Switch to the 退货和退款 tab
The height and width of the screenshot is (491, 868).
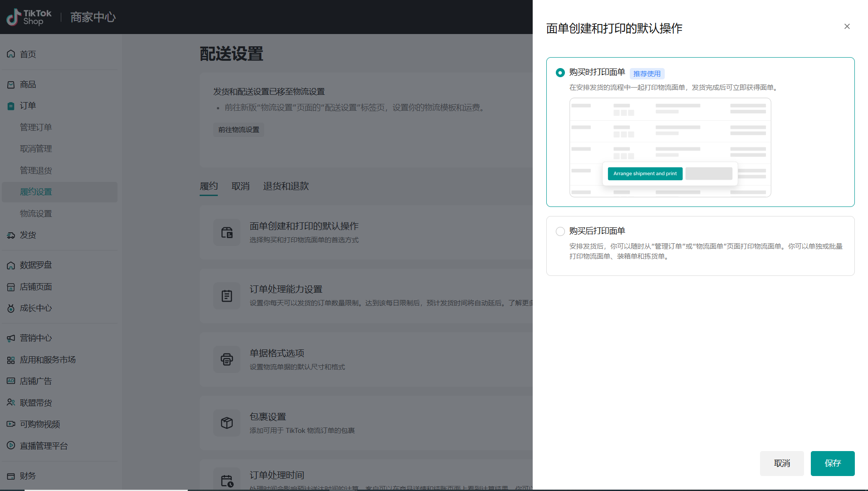pos(286,187)
